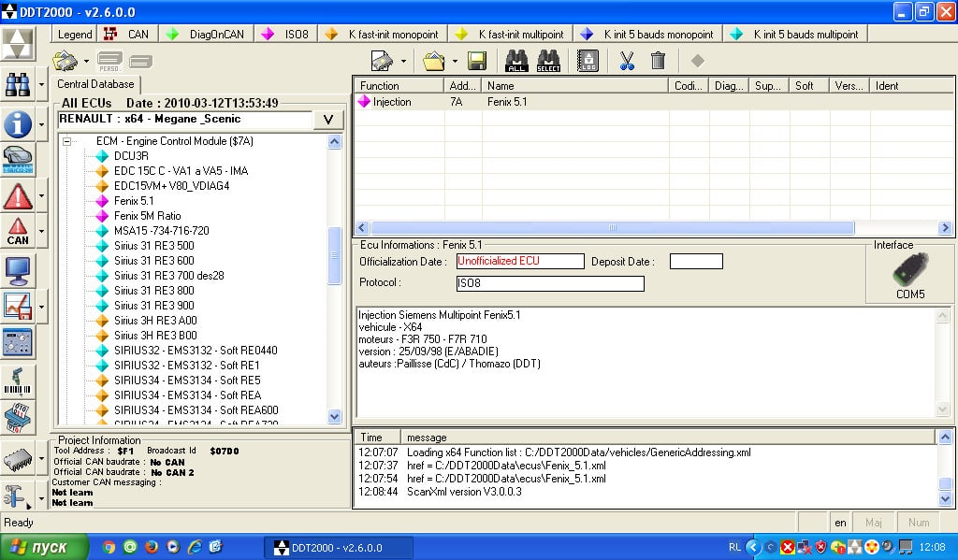Open the control panel dials icon
The width and height of the screenshot is (958, 560).
point(18,342)
